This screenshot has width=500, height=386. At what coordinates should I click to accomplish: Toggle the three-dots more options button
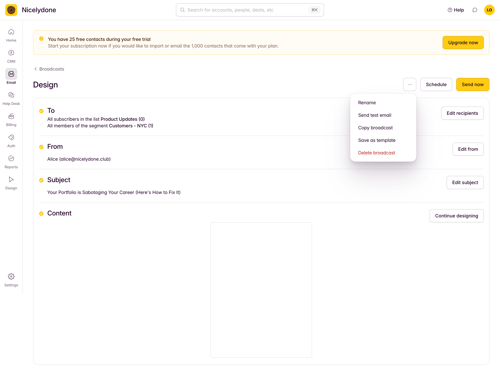(410, 84)
